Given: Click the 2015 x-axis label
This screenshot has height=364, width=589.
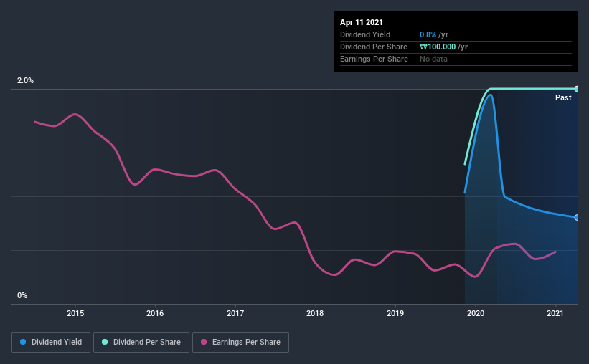Looking at the screenshot, I should (x=75, y=313).
